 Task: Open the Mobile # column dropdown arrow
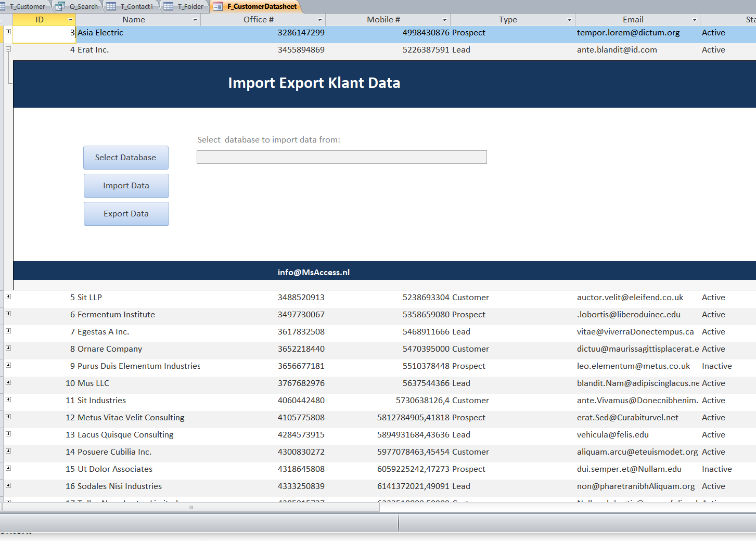pyautogui.click(x=445, y=20)
